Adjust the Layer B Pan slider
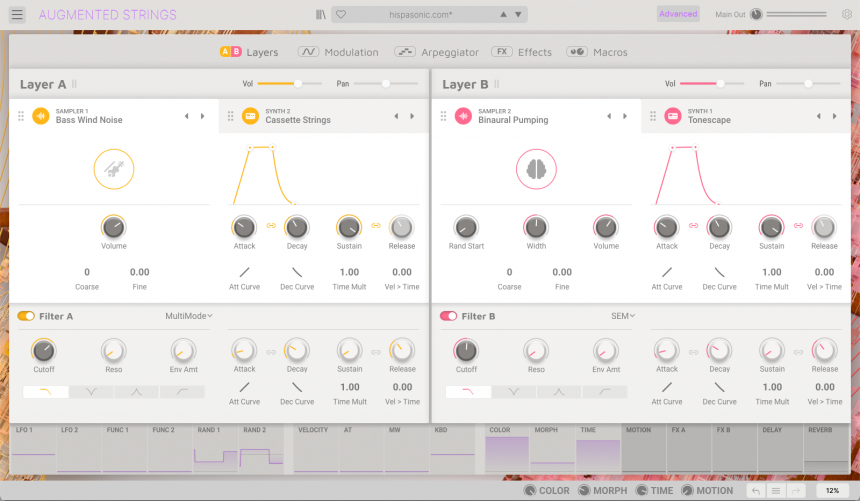Screen dimensions: 860x501 click(x=808, y=83)
